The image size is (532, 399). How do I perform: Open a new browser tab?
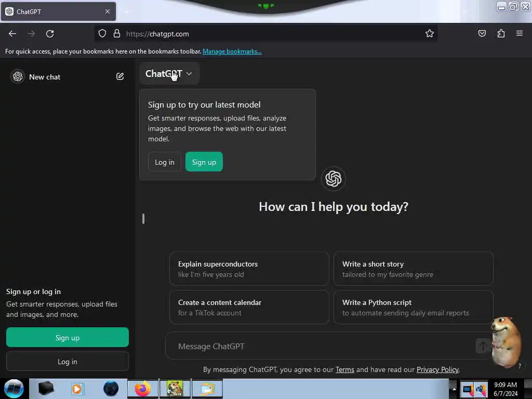click(127, 12)
